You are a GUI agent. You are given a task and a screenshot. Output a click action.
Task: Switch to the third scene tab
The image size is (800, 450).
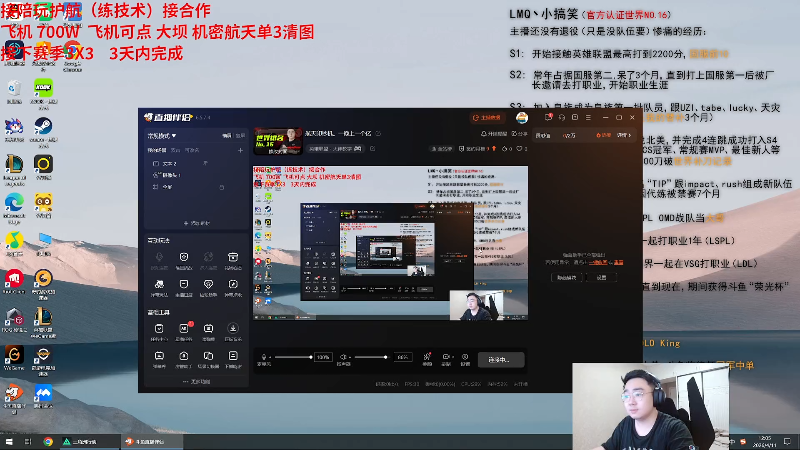[x=192, y=151]
